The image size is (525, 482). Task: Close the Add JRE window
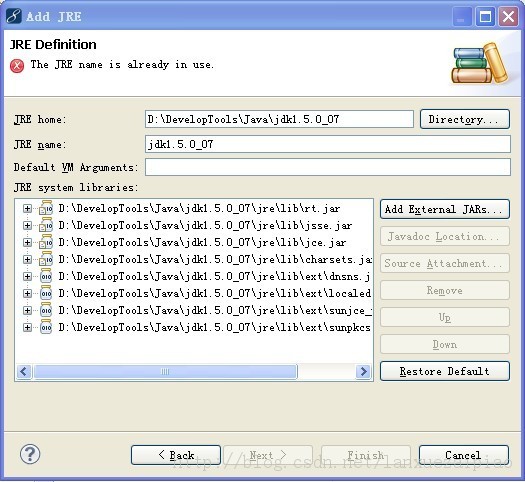click(508, 16)
